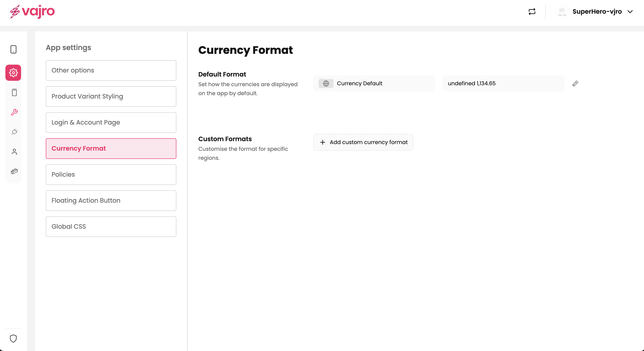
Task: Click the sync arrows icon in header
Action: [532, 11]
